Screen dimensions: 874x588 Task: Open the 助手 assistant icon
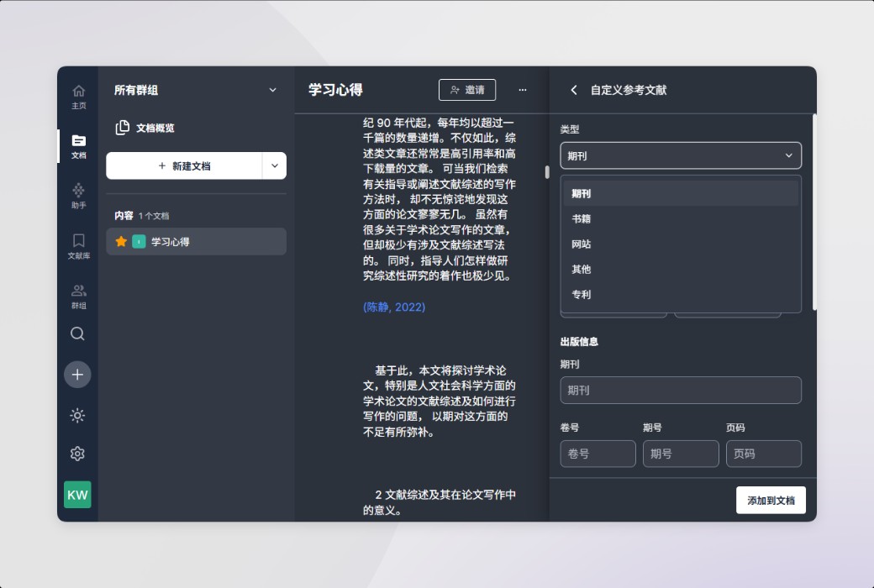point(79,197)
